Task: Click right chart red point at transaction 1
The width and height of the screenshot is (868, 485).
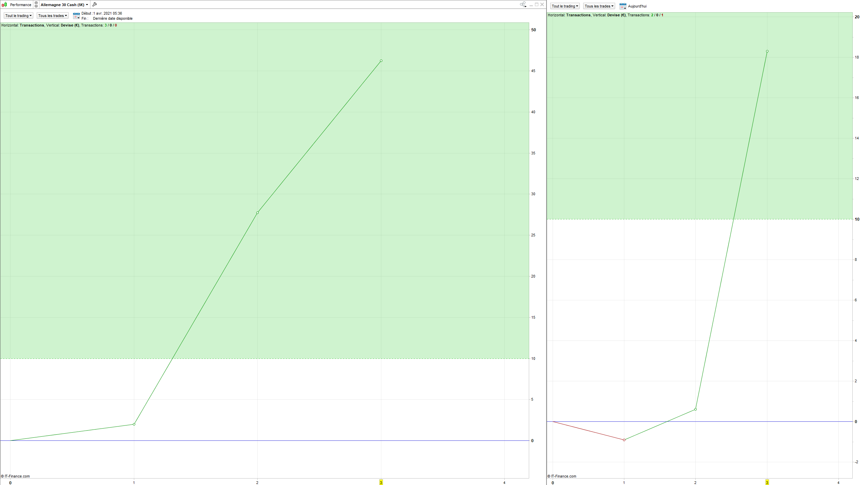Action: [x=624, y=440]
